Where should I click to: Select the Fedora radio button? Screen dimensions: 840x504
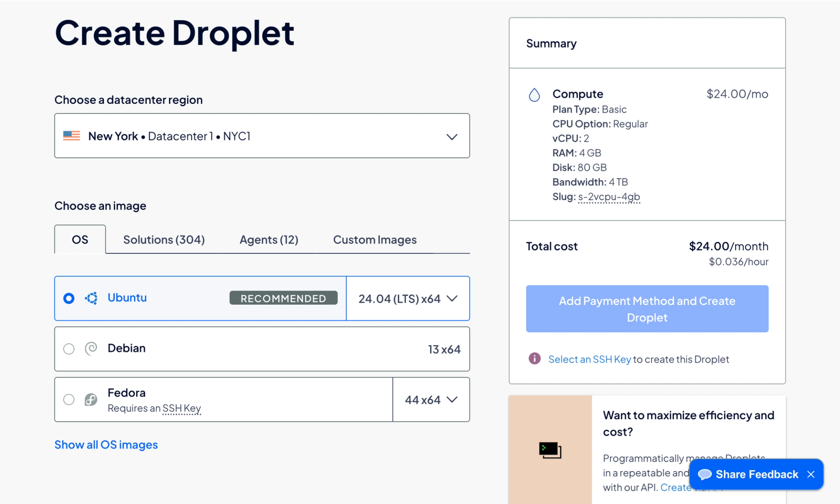69,399
